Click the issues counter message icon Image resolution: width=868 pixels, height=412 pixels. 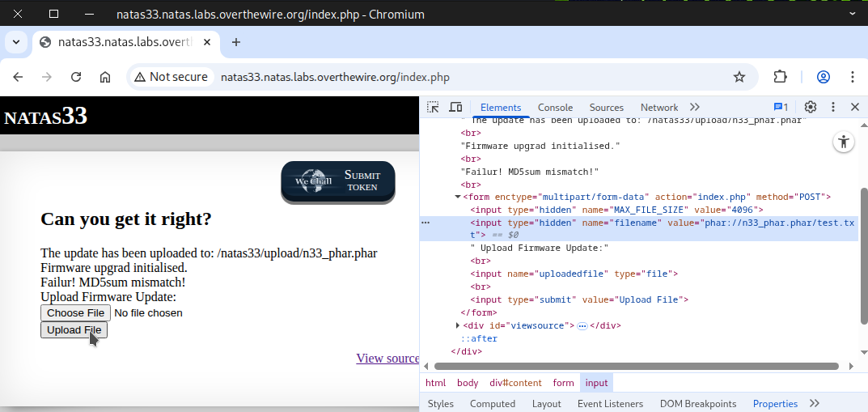point(781,107)
